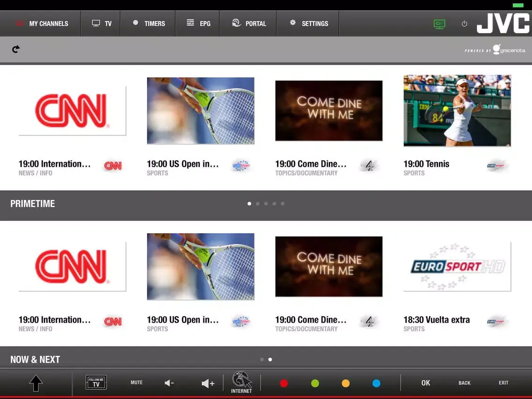This screenshot has width=532, height=399.
Task: Open the Internet icon
Action: point(242,382)
